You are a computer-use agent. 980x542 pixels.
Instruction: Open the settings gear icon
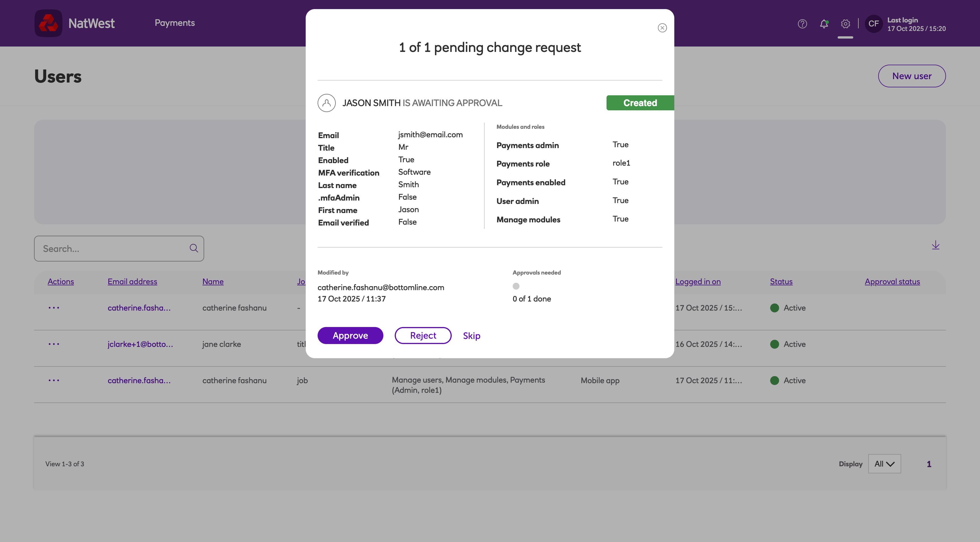click(845, 24)
